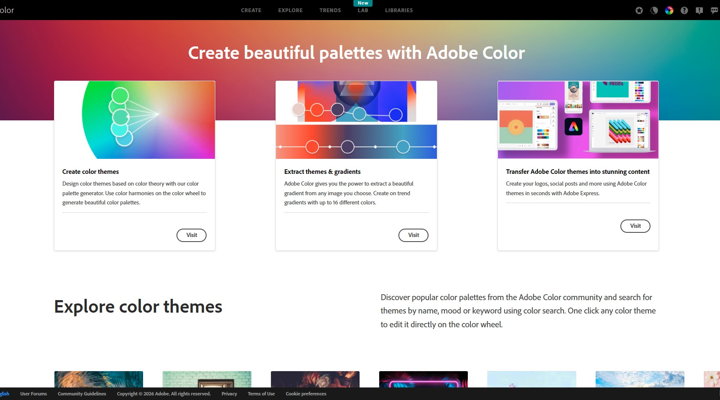Screen dimensions: 720x400
Task: Click the announcement exclamation bubble icon
Action: [699, 10]
